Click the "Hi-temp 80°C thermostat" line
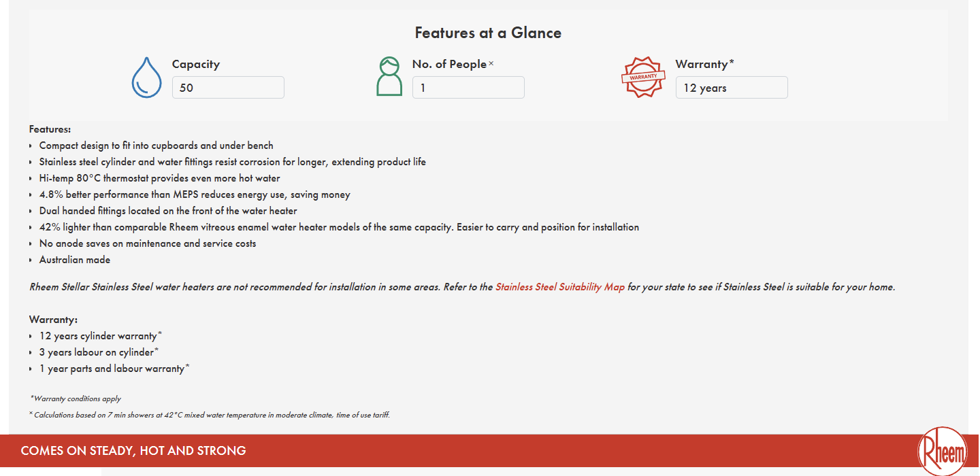Screen dimensions: 980x476 [160, 178]
